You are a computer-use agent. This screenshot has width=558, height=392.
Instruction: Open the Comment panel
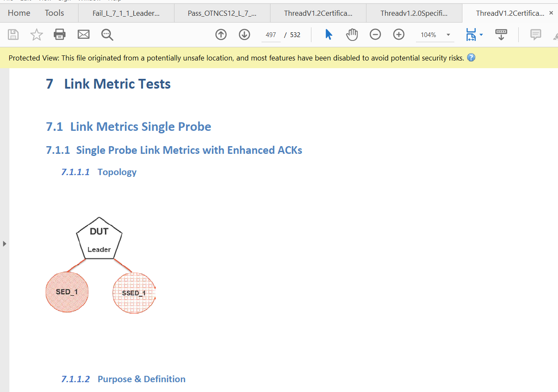tap(535, 35)
